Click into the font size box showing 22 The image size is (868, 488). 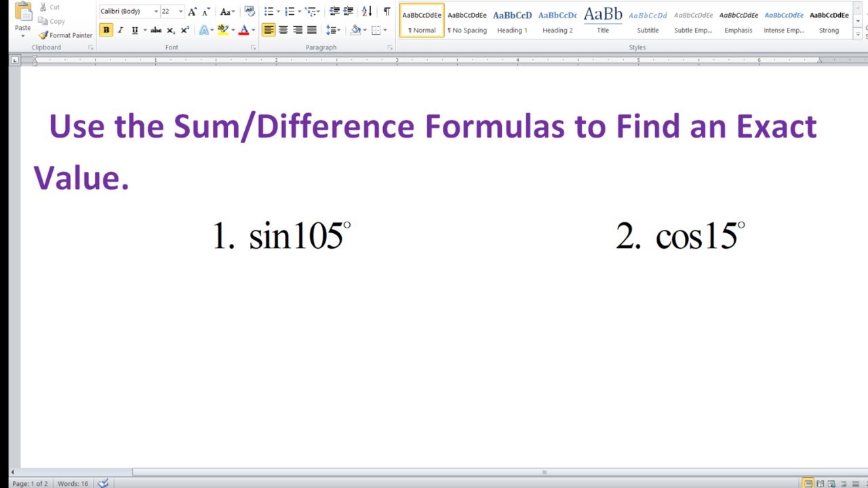click(x=168, y=12)
